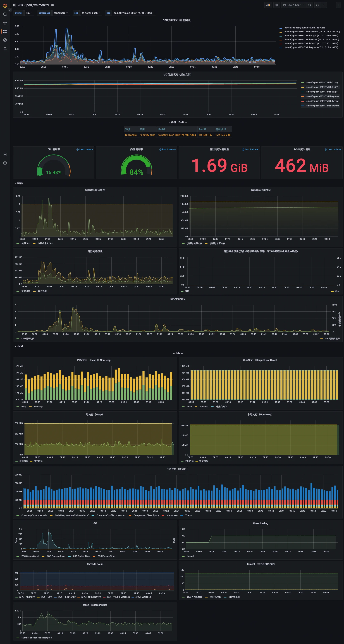Open the namespace foneshare dropdown

click(x=61, y=13)
